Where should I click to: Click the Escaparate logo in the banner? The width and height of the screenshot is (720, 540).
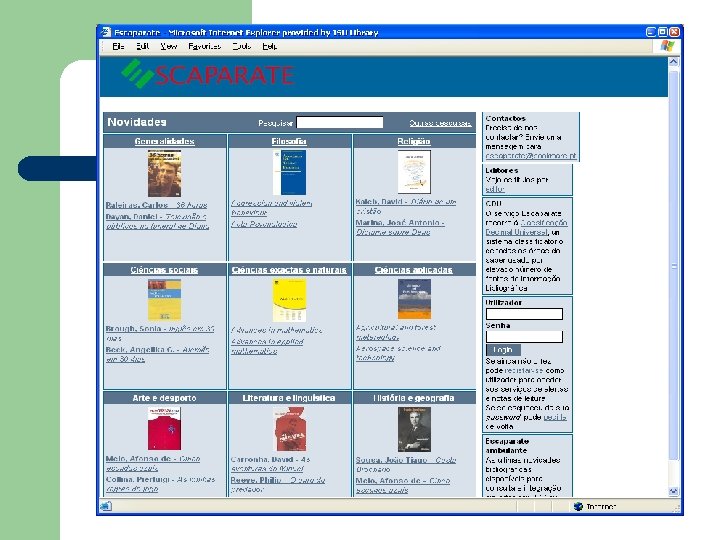(208, 74)
